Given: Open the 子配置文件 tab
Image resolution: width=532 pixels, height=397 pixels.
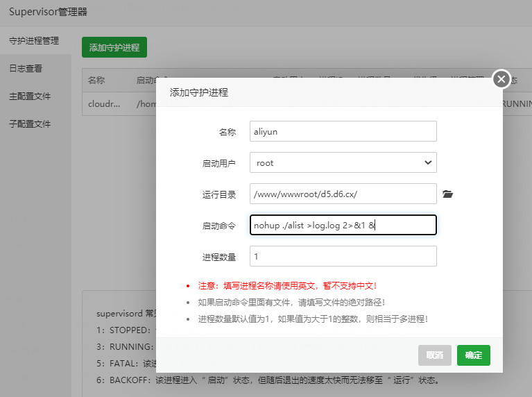Looking at the screenshot, I should pos(30,124).
